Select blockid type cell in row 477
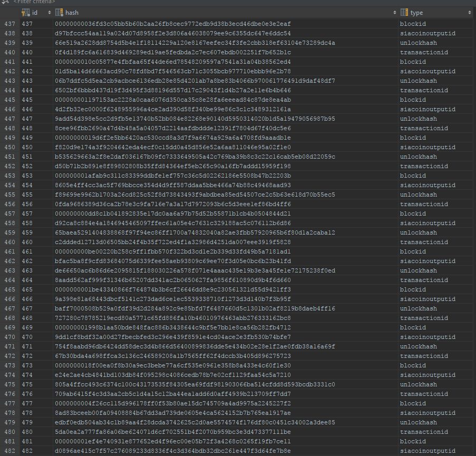This screenshot has height=456, width=476. coord(435,403)
